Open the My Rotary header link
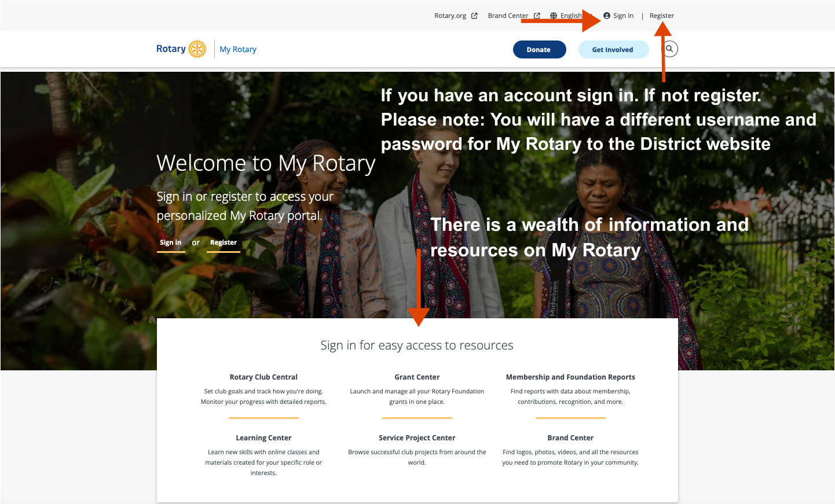 (x=238, y=49)
